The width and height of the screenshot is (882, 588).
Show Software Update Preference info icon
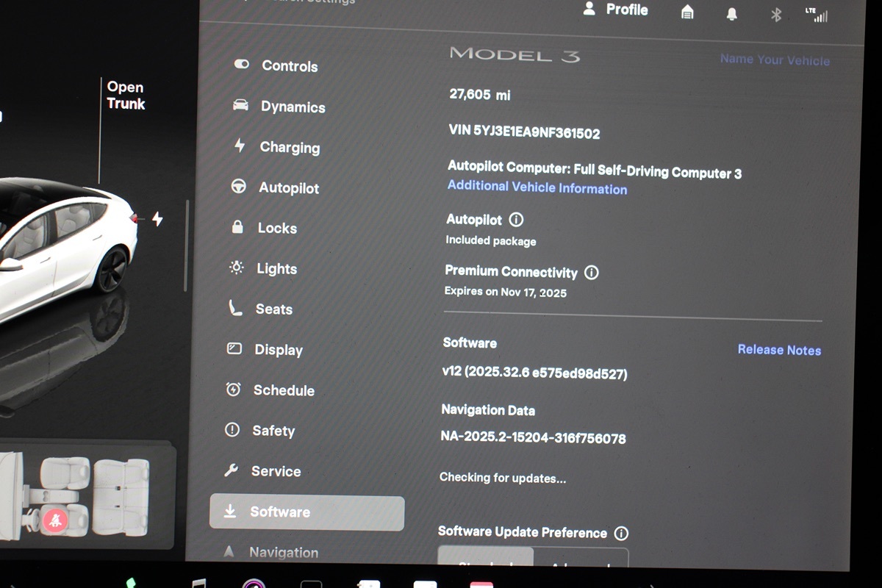tap(621, 533)
